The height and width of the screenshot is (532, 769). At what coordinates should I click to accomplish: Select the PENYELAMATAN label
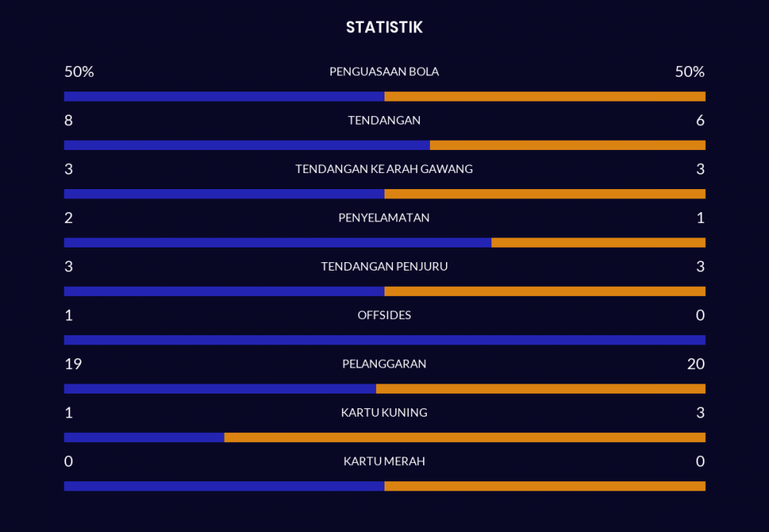coord(384,218)
